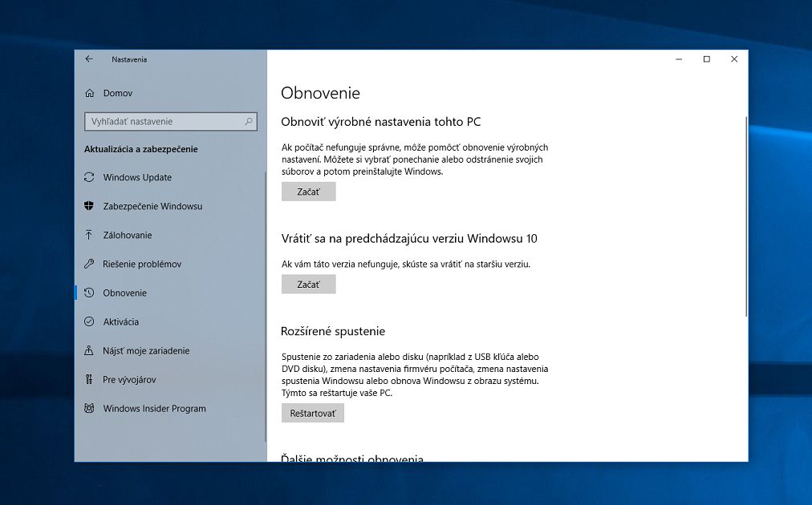Viewport: 812px width, 505px height.
Task: Click the Nájsť moje zariadenie person icon
Action: pos(89,350)
